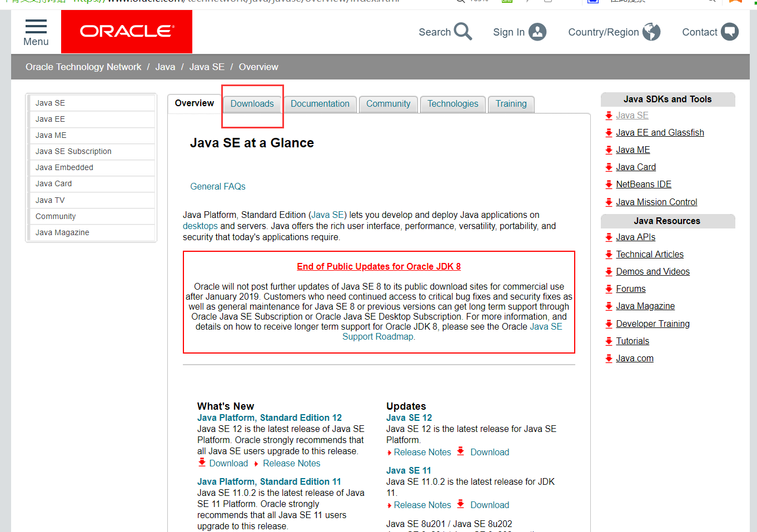Open the General FAQs link
The width and height of the screenshot is (757, 532).
pyautogui.click(x=218, y=187)
